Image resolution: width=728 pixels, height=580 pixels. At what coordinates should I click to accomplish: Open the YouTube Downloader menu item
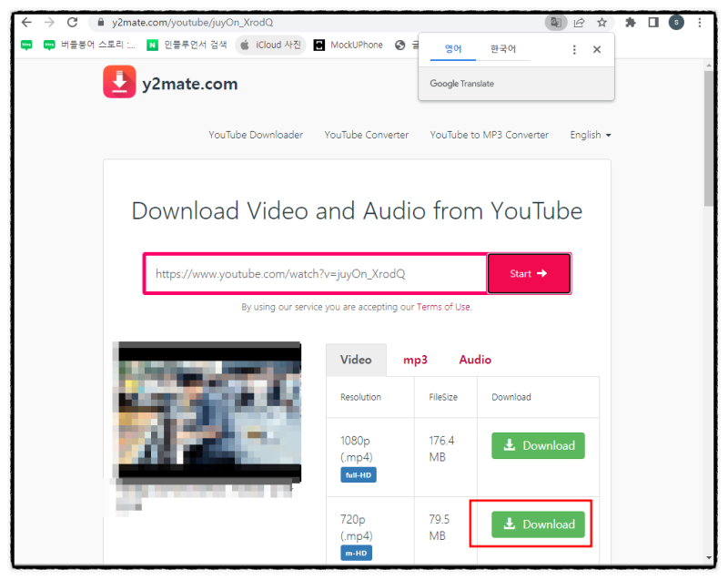coord(256,135)
